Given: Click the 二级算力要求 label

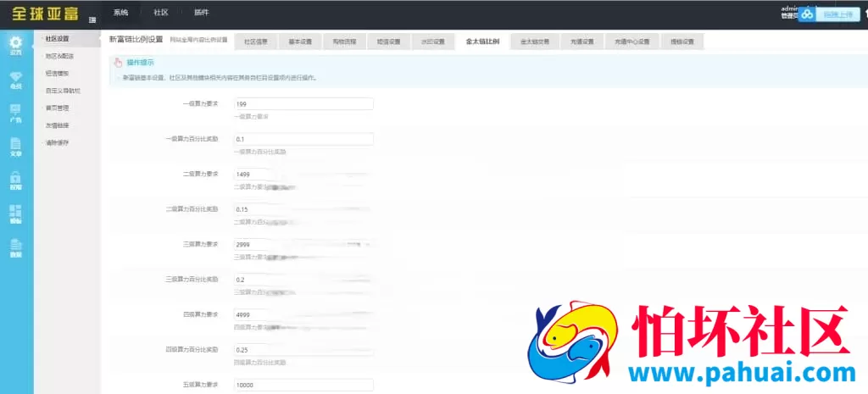Looking at the screenshot, I should [x=200, y=174].
